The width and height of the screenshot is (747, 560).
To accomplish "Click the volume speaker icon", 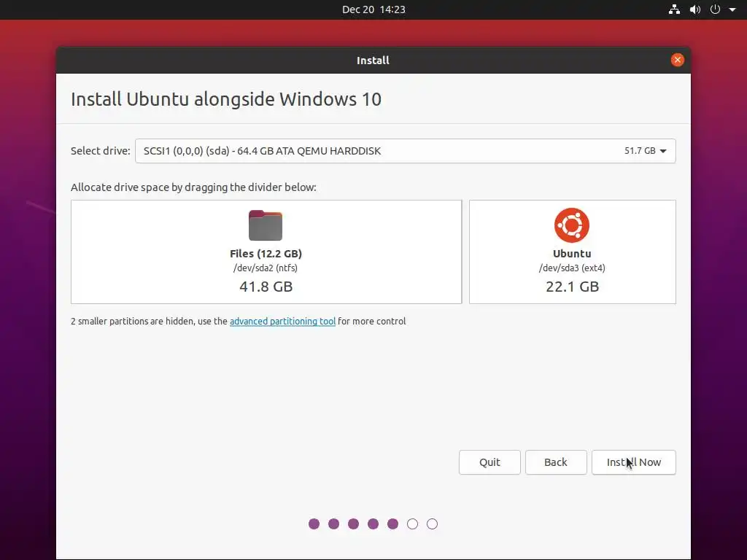I will tap(695, 9).
